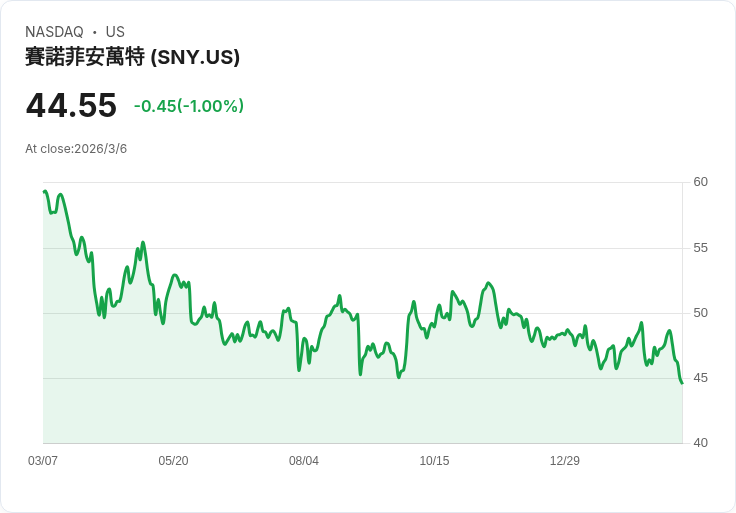
Task: Click the US market label
Action: pos(115,32)
